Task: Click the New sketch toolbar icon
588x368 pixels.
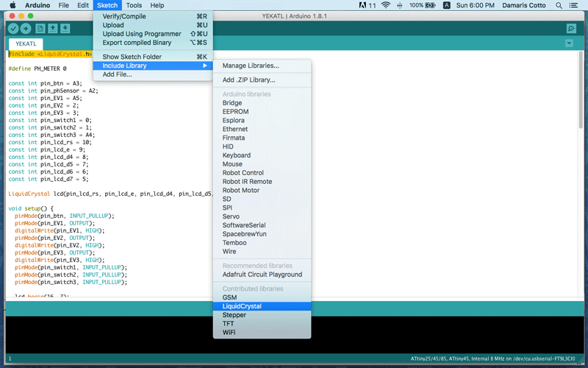Action: point(40,28)
